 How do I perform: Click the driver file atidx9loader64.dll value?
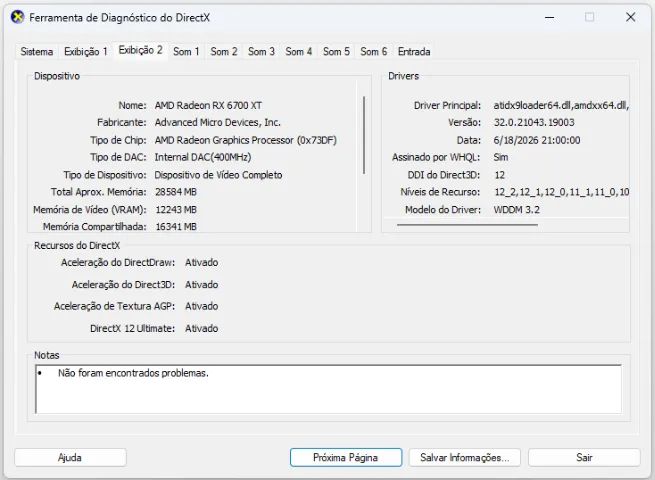(561, 105)
